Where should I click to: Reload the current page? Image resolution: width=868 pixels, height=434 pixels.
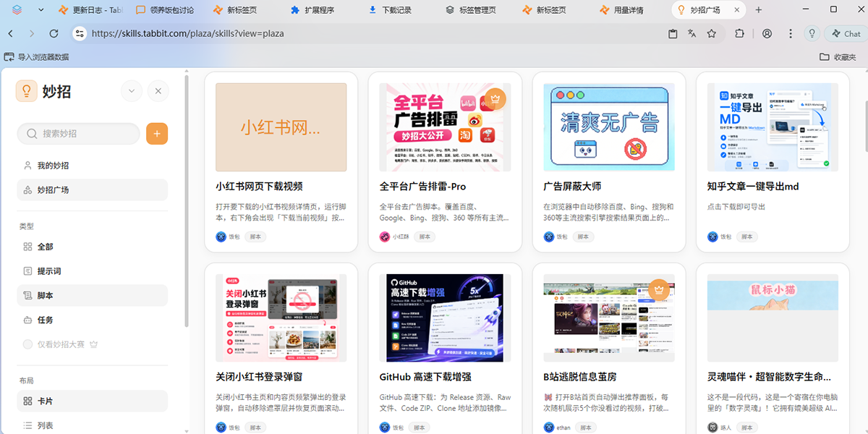(54, 33)
